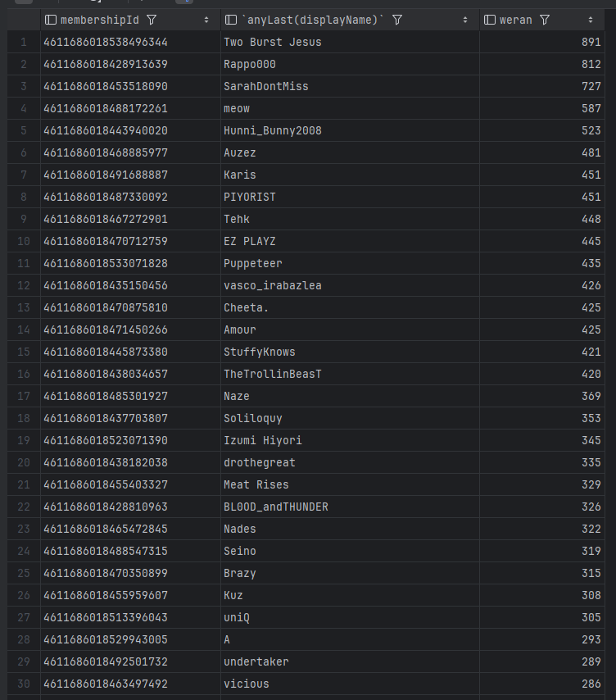Viewport: 616px width, 700px height.
Task: Click the weran column type icon
Action: coord(490,20)
